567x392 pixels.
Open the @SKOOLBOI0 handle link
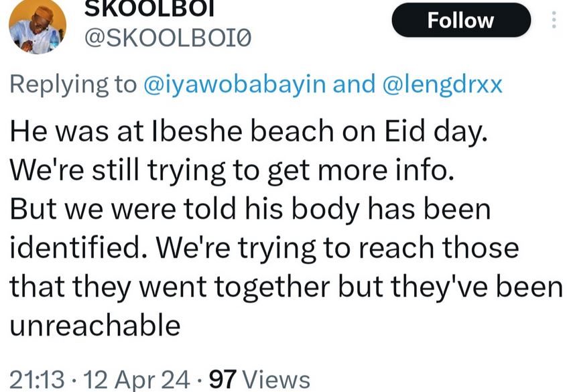(x=166, y=40)
